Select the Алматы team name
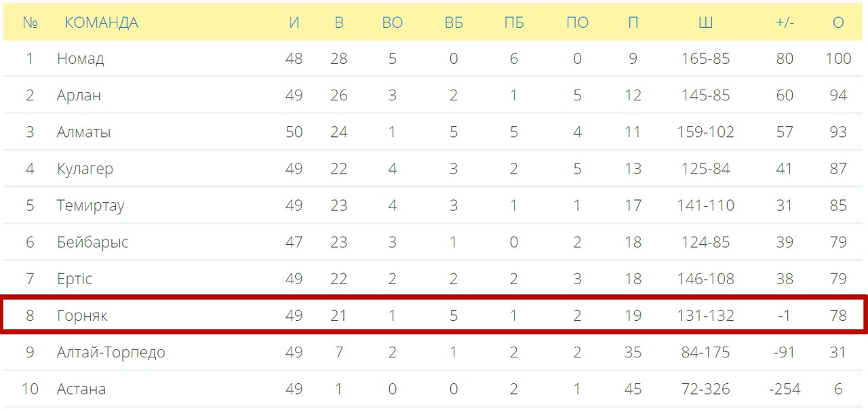Image resolution: width=868 pixels, height=411 pixels. (83, 132)
